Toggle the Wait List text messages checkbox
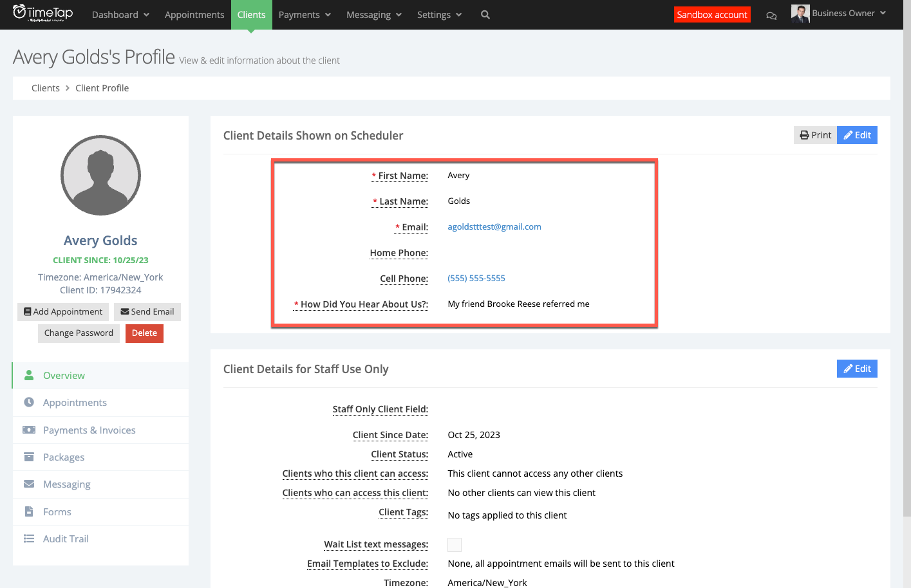The height and width of the screenshot is (588, 911). coord(455,544)
